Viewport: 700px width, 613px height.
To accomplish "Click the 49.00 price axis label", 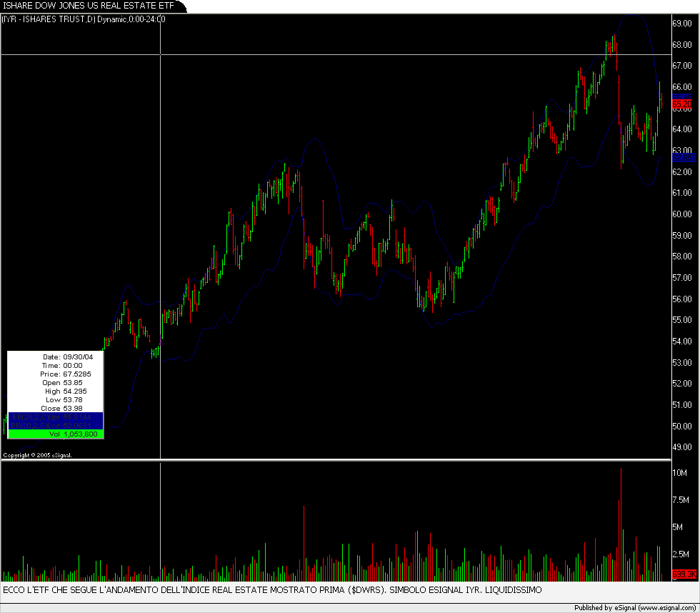I will [682, 447].
